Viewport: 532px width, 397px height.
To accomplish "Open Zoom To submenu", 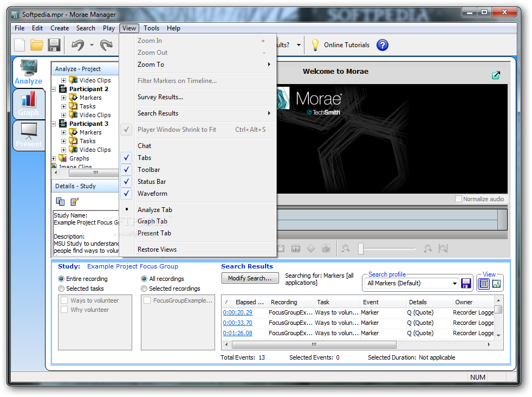I will (198, 65).
